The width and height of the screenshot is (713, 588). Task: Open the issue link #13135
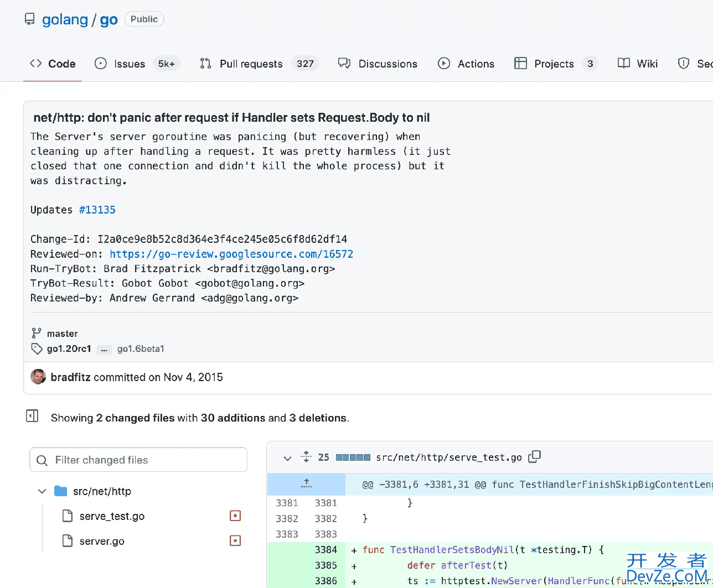[x=97, y=210]
